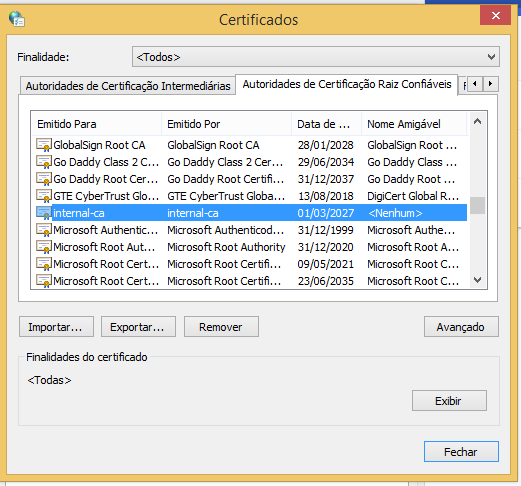
Task: Click the certificate icon of Go Daddy Class 2 row
Action: 44,162
